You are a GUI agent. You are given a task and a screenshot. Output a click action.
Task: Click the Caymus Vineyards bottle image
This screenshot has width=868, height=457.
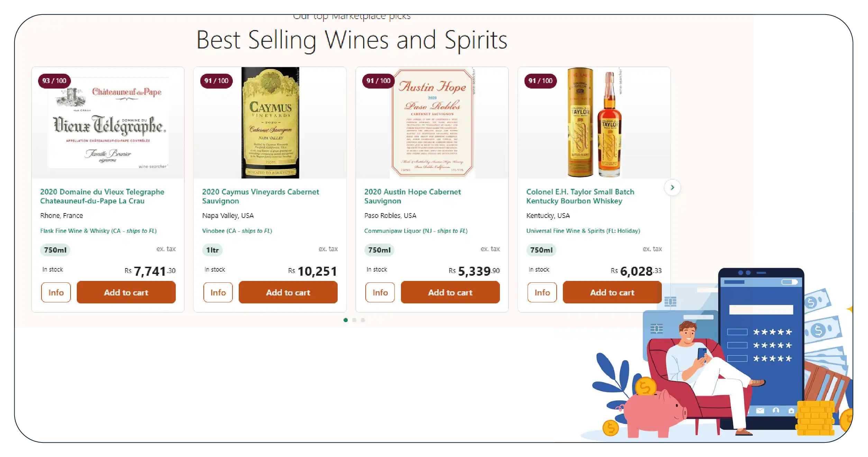(x=270, y=123)
